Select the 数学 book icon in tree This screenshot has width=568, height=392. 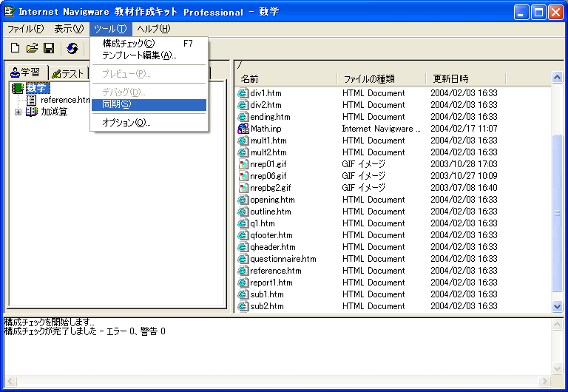(x=17, y=88)
